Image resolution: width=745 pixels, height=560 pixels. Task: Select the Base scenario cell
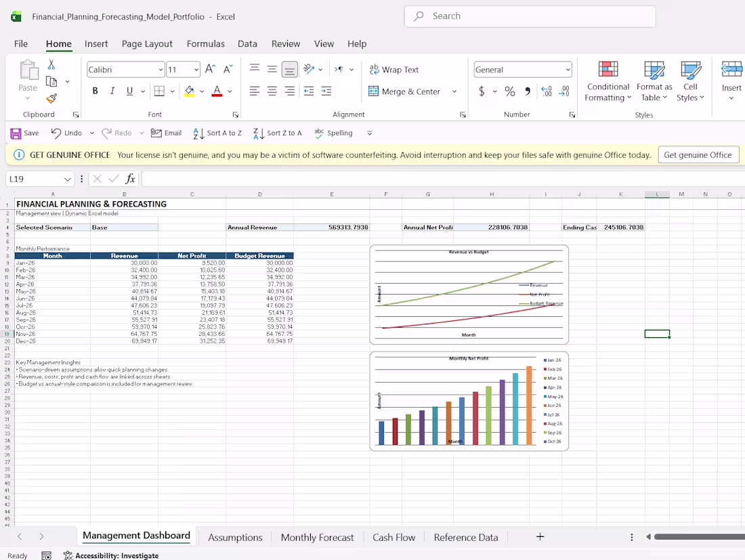click(x=124, y=228)
